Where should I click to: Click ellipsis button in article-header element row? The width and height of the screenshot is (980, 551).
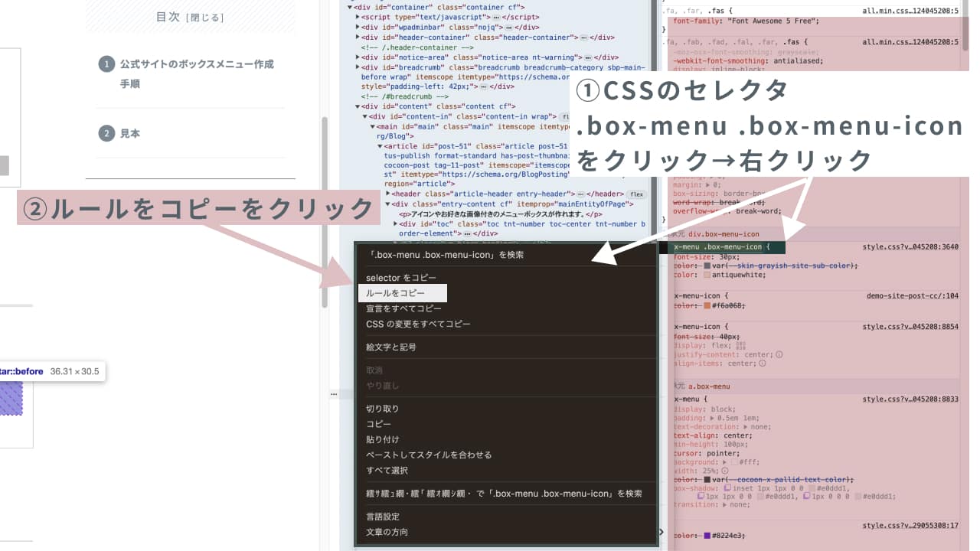pyautogui.click(x=582, y=194)
